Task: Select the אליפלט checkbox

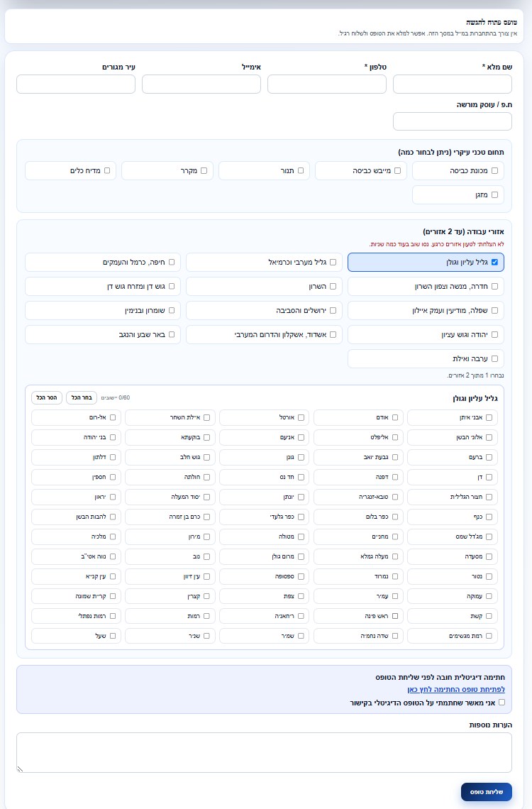Action: click(395, 438)
